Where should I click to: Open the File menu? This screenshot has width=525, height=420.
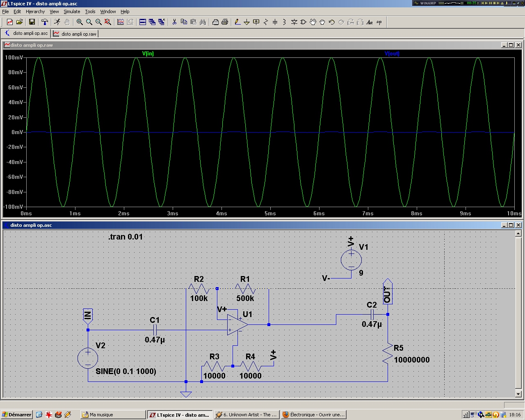[5, 11]
